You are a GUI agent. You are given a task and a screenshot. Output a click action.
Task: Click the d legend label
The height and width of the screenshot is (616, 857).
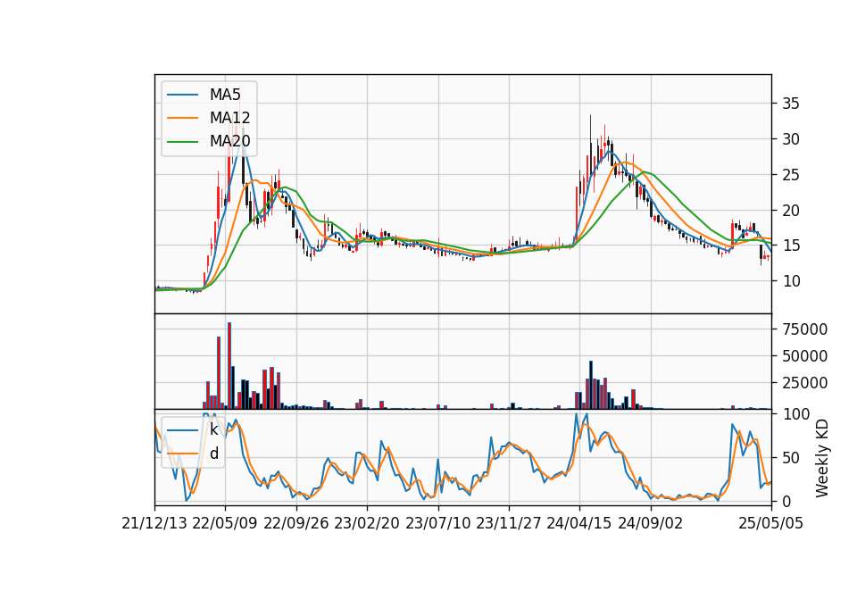[214, 454]
